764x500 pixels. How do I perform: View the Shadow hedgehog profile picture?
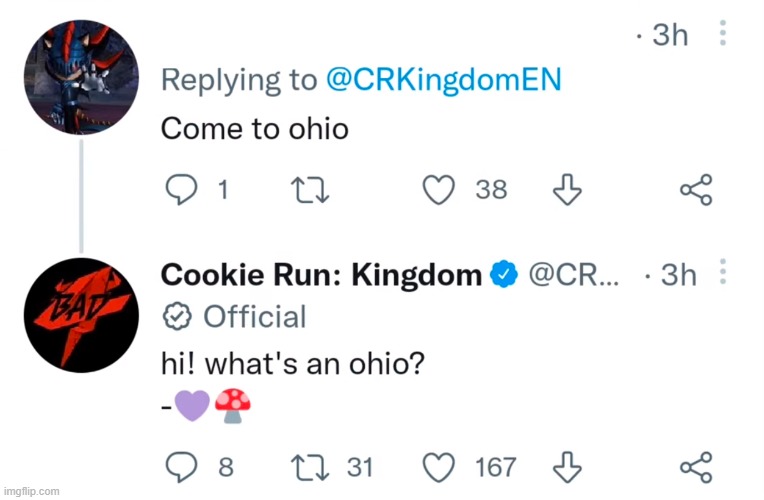81,77
